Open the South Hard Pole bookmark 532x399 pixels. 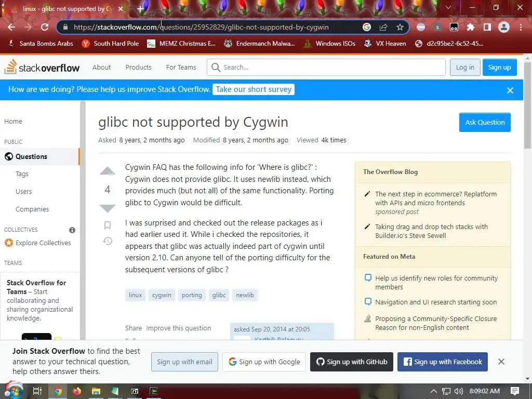(111, 44)
